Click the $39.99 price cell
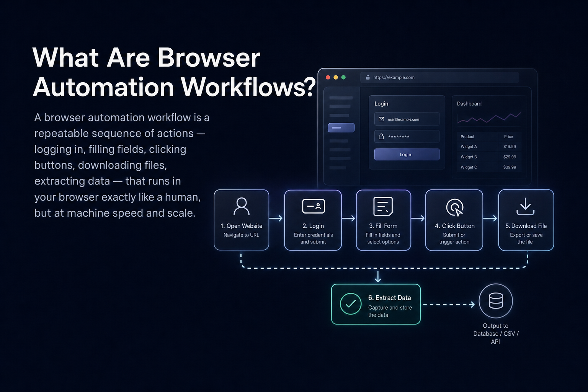The height and width of the screenshot is (392, 588). pyautogui.click(x=510, y=167)
